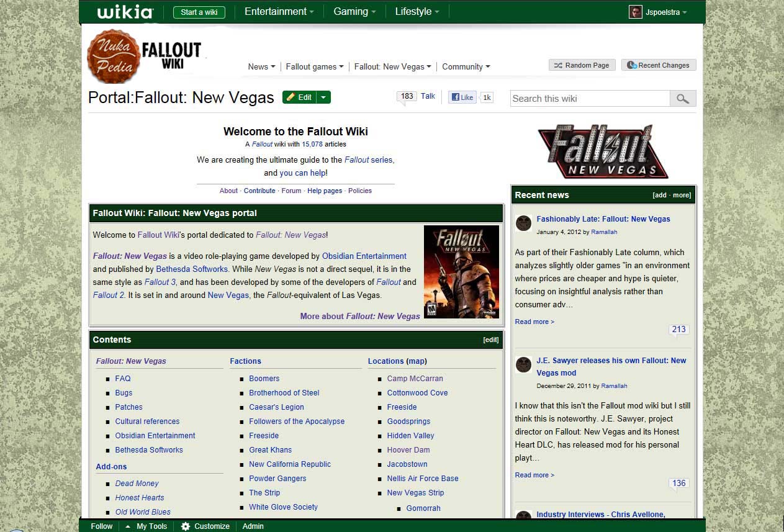
Task: Click More about Fallout: New Vegas
Action: click(360, 316)
